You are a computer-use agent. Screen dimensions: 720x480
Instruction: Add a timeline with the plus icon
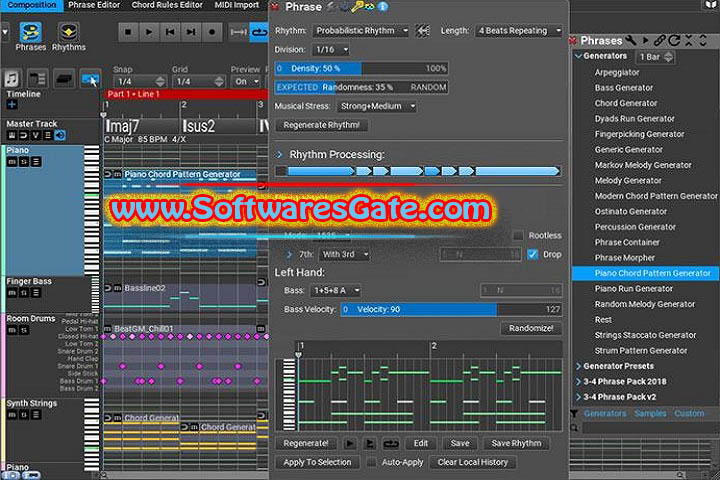pyautogui.click(x=11, y=104)
